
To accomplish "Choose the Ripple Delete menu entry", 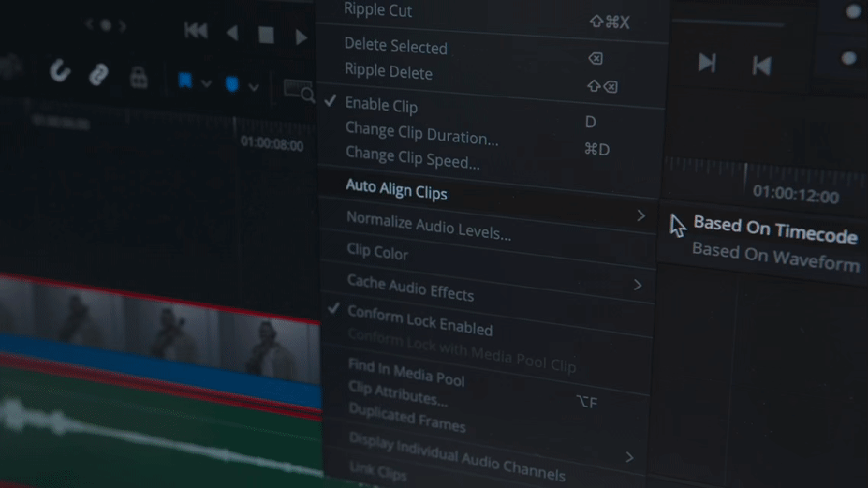I will pos(389,72).
